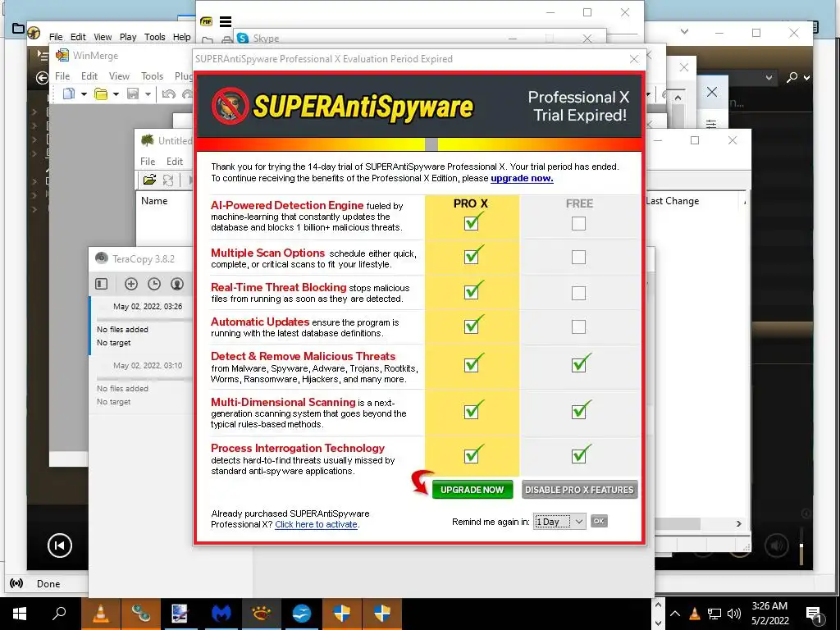Open WinMerge new document toolbar icon

click(69, 94)
